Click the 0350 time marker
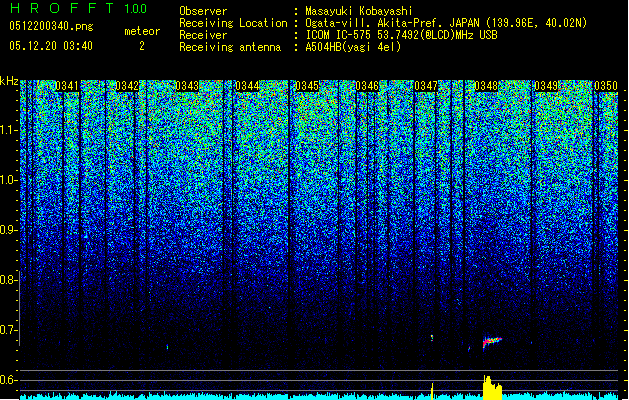This screenshot has width=629, height=400. pos(606,86)
